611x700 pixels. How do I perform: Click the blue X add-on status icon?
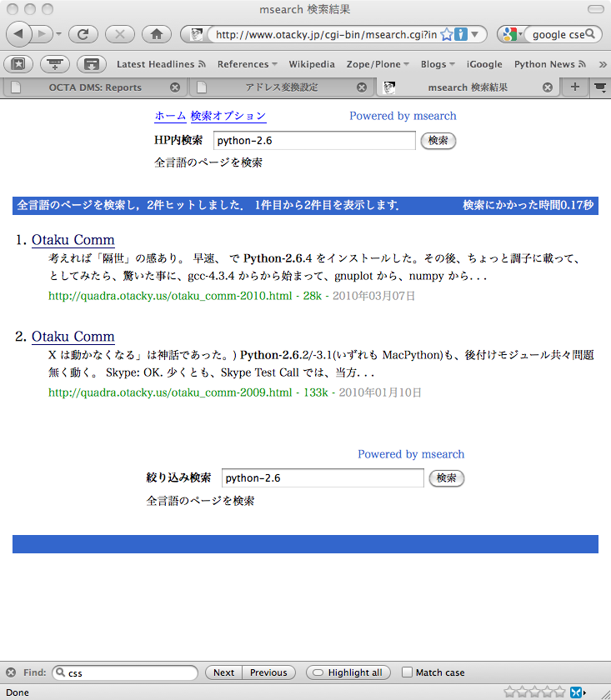(576, 692)
